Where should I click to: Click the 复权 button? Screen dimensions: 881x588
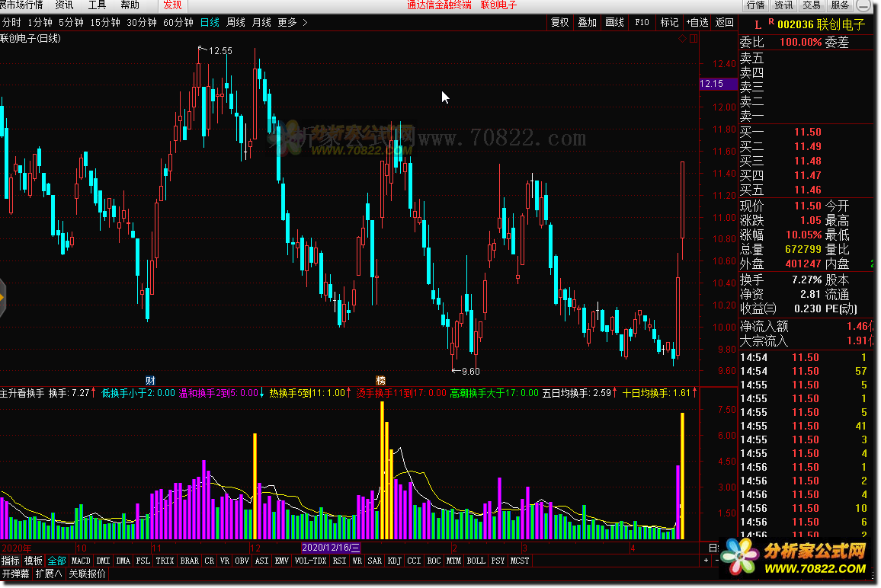pos(559,22)
